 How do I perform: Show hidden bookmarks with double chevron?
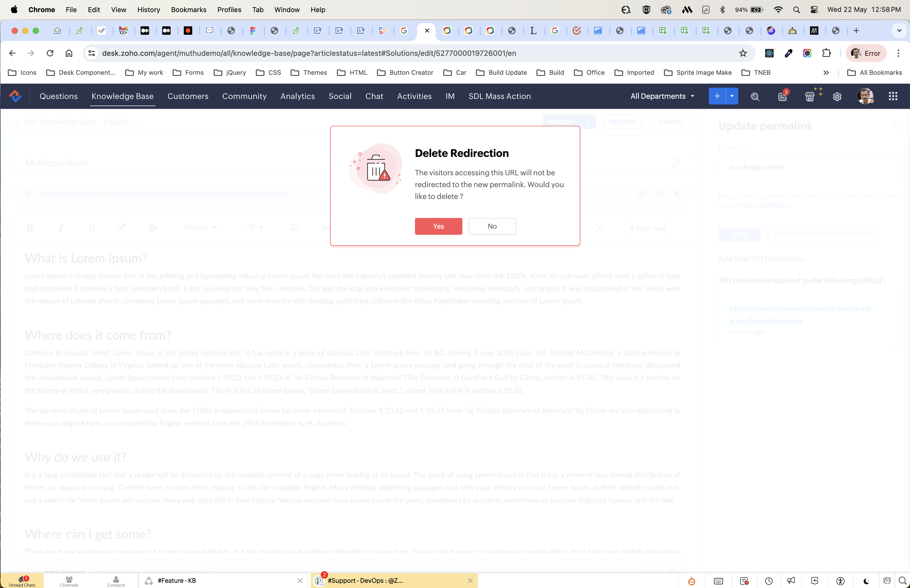pos(826,73)
